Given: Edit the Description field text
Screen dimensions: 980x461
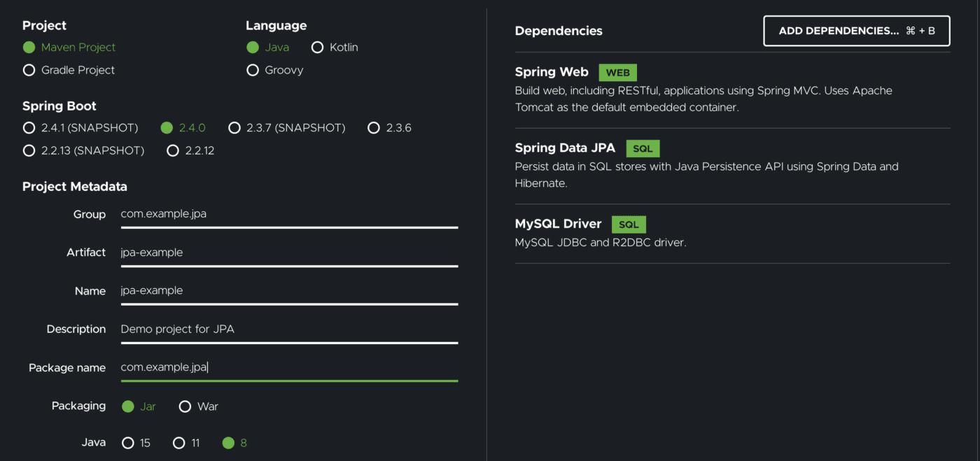Looking at the screenshot, I should point(289,329).
